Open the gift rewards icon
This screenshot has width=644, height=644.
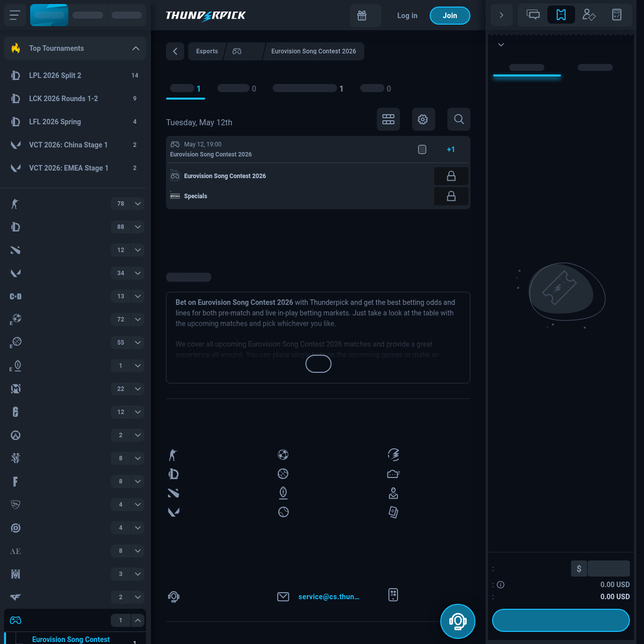click(x=362, y=16)
